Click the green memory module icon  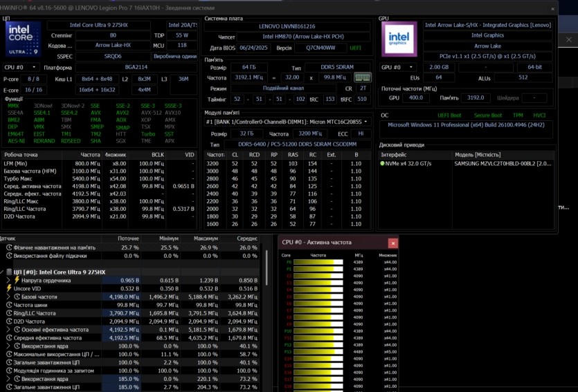point(362,77)
